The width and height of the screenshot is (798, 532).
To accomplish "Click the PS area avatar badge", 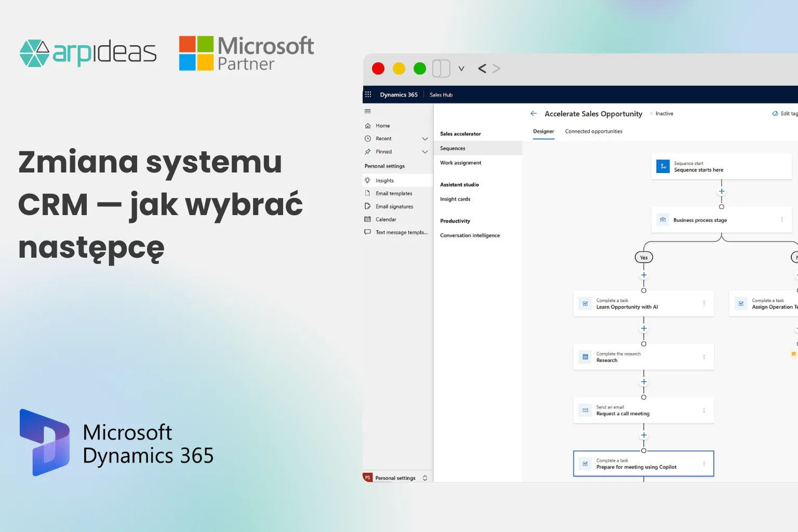I will click(368, 477).
